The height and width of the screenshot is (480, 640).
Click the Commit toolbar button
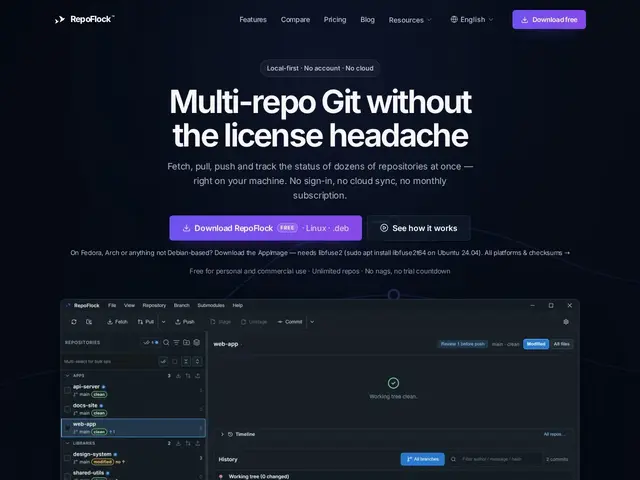290,322
